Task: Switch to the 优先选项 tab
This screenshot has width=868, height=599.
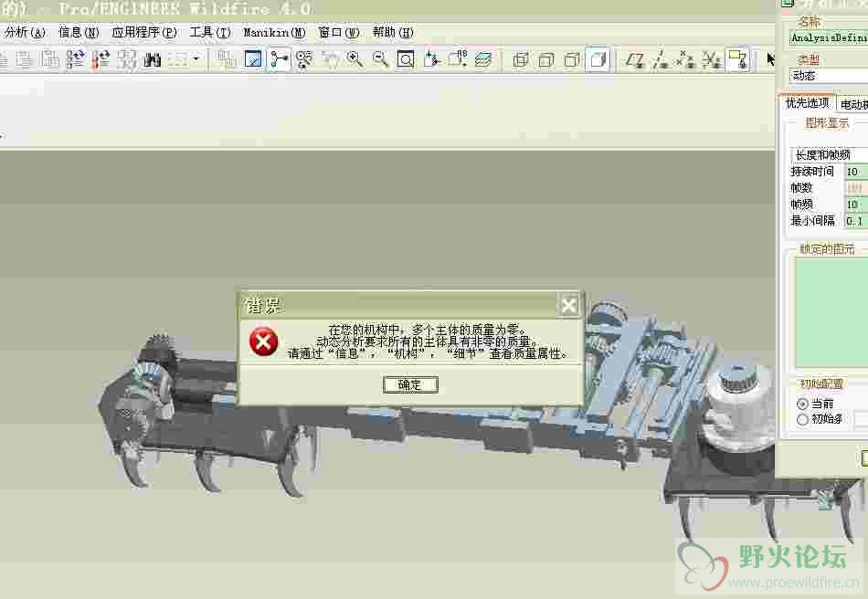Action: pyautogui.click(x=808, y=103)
